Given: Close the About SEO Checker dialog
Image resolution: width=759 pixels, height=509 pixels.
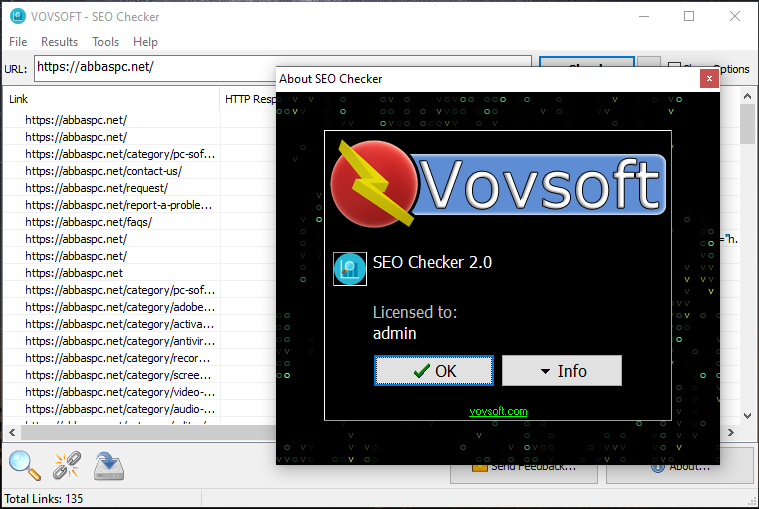Looking at the screenshot, I should point(709,78).
